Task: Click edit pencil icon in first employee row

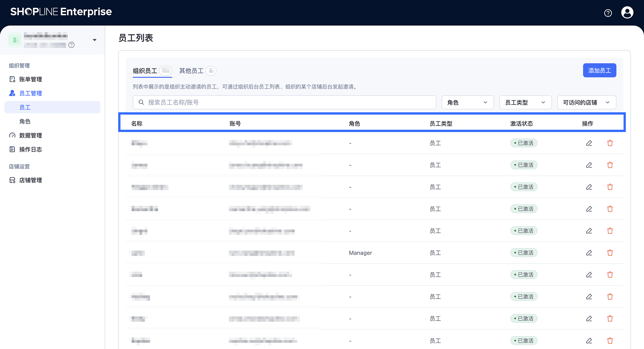Action: tap(589, 143)
